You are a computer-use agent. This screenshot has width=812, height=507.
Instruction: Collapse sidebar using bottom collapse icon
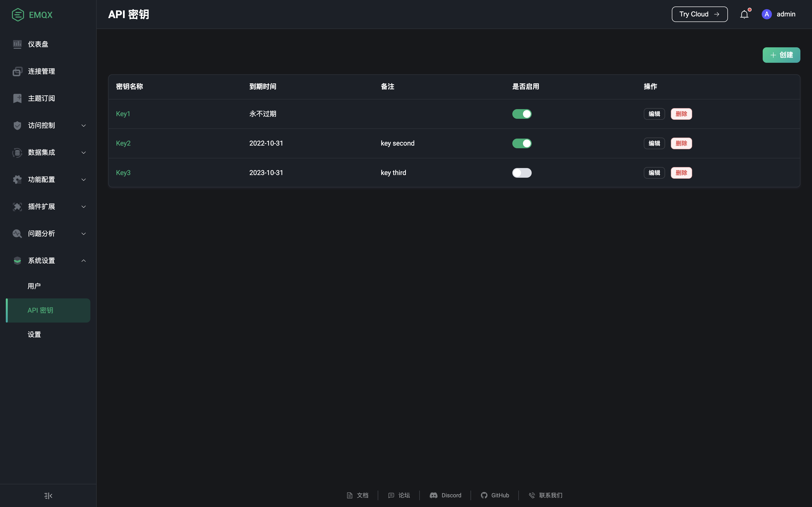(48, 496)
